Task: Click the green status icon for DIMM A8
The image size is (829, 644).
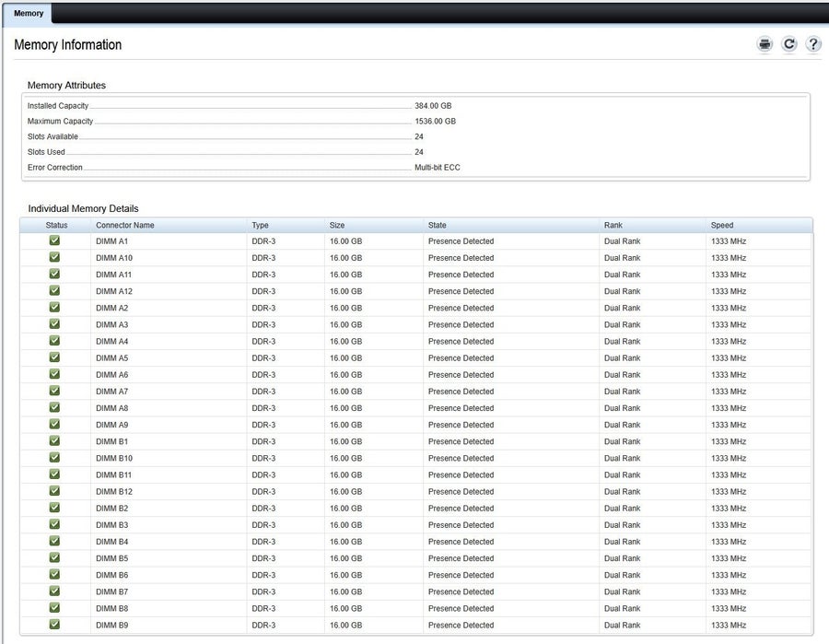Action: click(54, 407)
